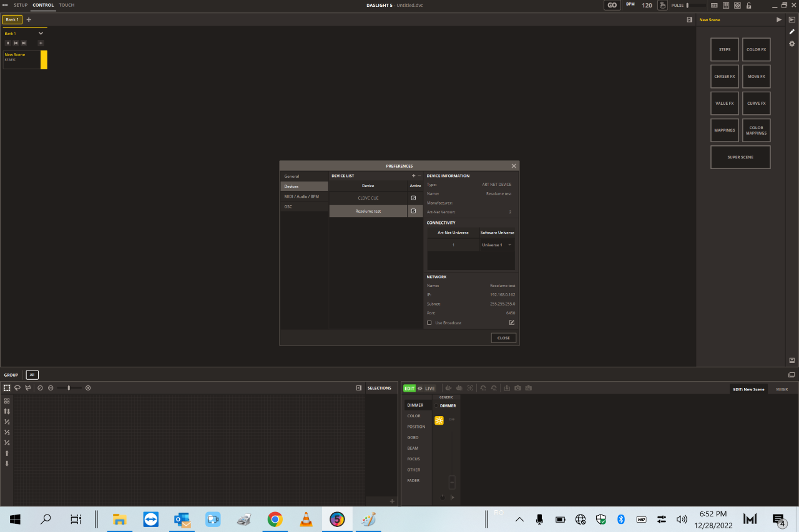Open settings gear on right sidebar

click(x=792, y=44)
